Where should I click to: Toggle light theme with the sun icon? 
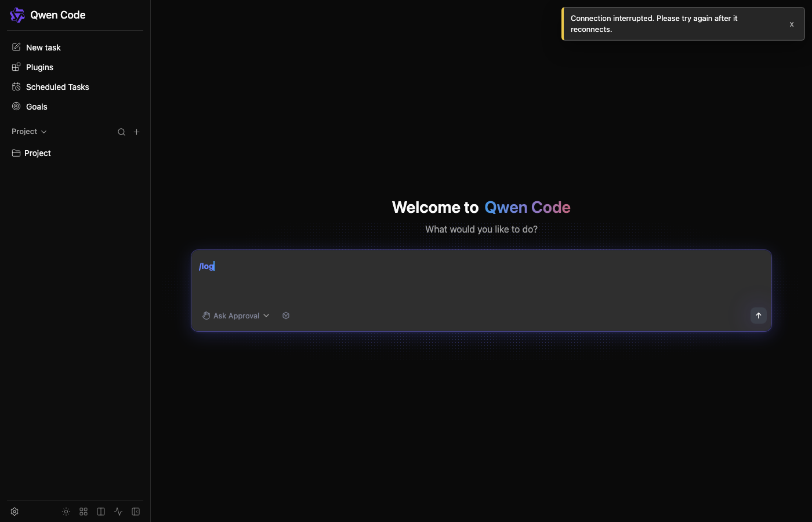click(x=66, y=512)
